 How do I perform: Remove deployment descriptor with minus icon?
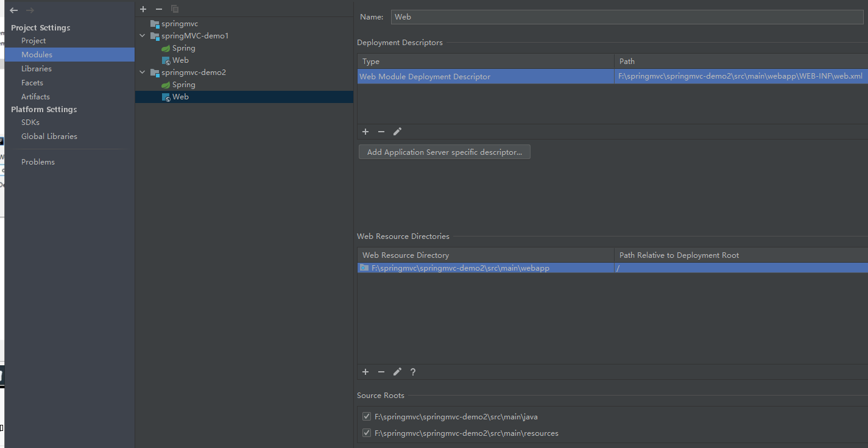381,132
